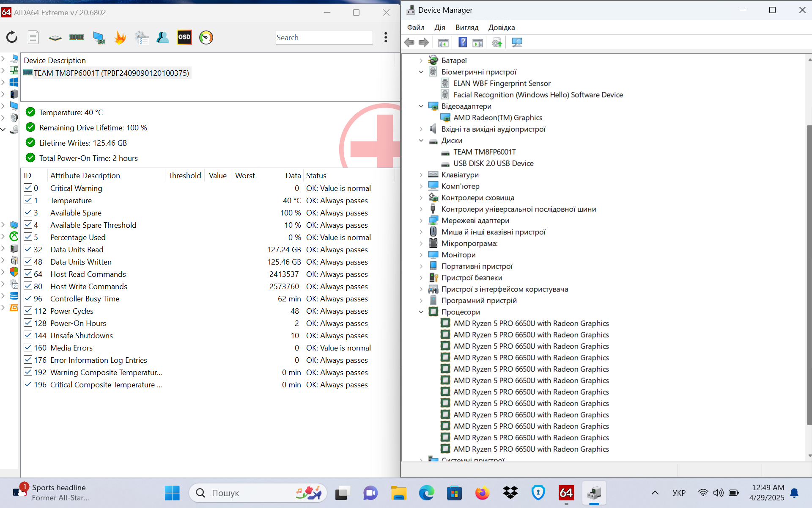Uncheck the Temperature attribute checkbox
The height and width of the screenshot is (508, 812).
click(x=28, y=200)
